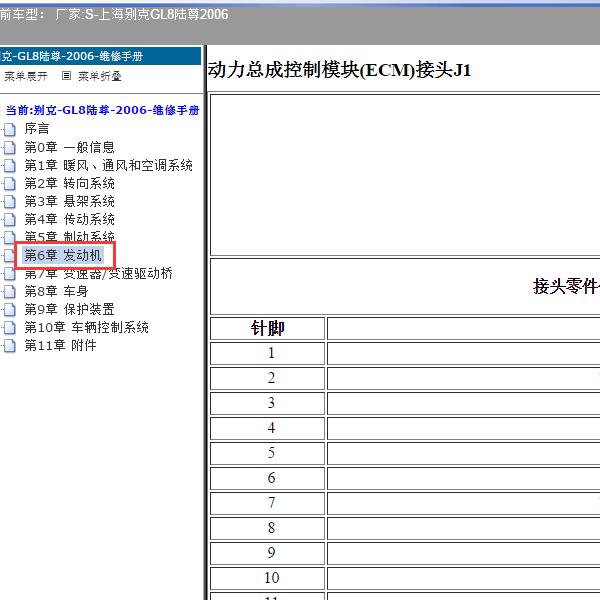
Task: Click pin number 2 cell
Action: click(267, 378)
